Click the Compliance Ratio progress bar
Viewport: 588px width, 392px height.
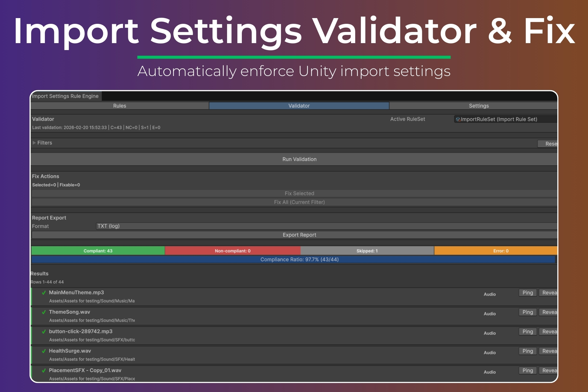pyautogui.click(x=299, y=260)
